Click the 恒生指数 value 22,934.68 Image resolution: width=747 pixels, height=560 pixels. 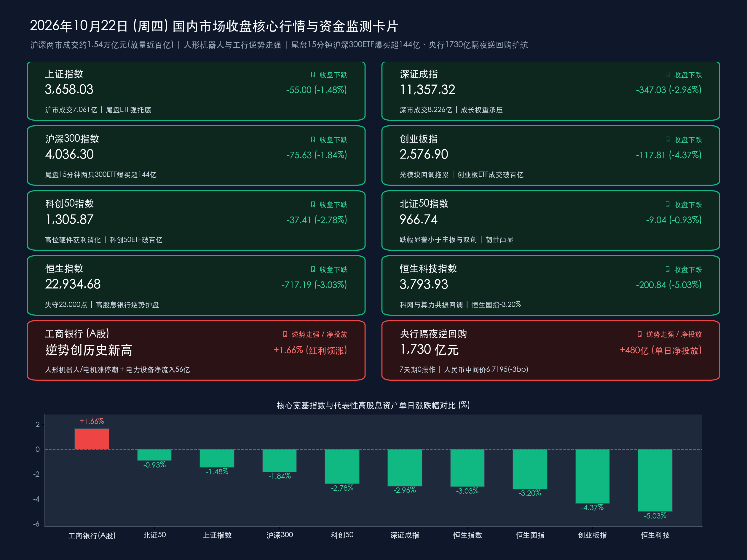[x=73, y=284]
